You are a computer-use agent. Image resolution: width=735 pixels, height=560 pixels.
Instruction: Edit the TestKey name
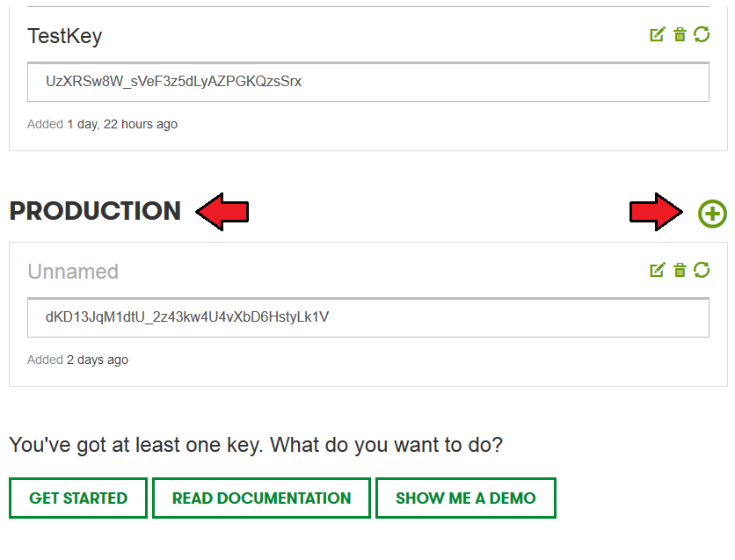(x=657, y=34)
